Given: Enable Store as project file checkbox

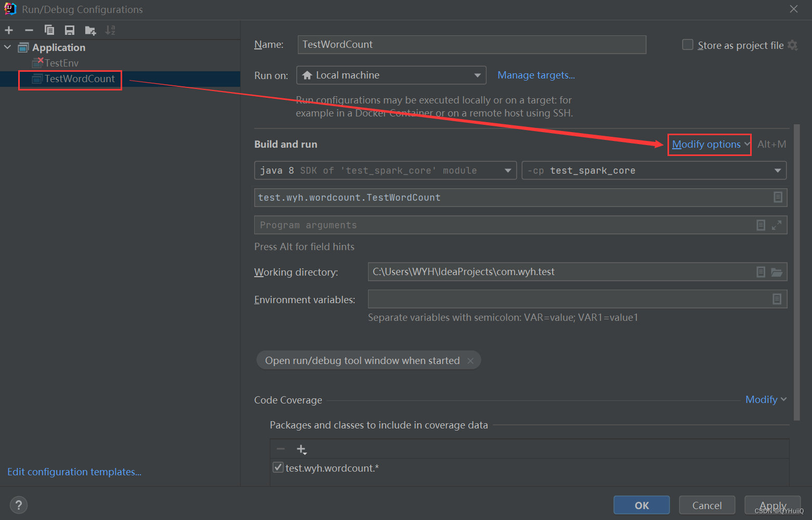Looking at the screenshot, I should point(688,45).
